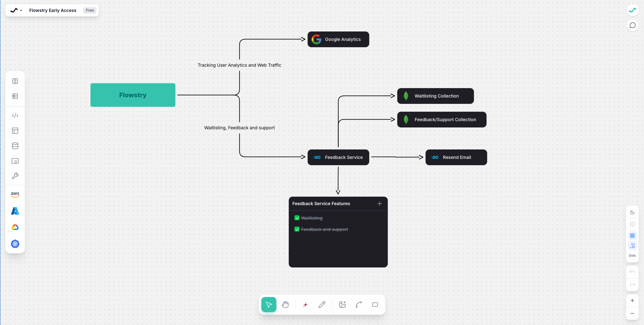Toggle the Feedback and support checkbox
This screenshot has width=644, height=325.
tap(297, 229)
